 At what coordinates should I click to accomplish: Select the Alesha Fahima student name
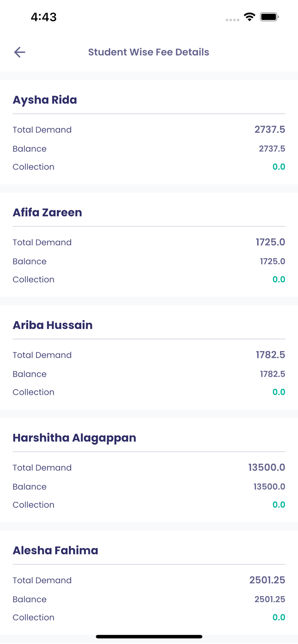(x=55, y=550)
